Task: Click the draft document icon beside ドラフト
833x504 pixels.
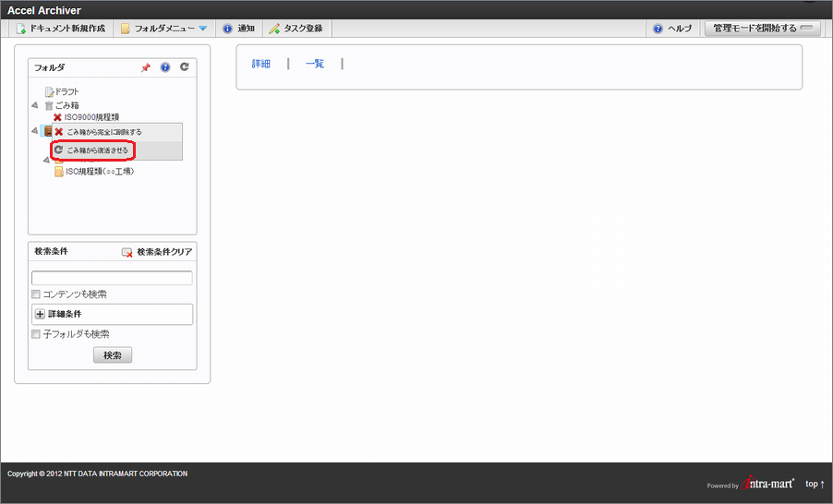Action: click(x=49, y=92)
